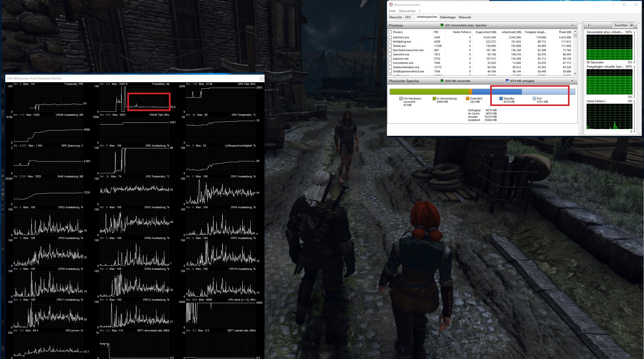Tick the Steam.exe process checkbox
This screenshot has width=644, height=359.
390,46
